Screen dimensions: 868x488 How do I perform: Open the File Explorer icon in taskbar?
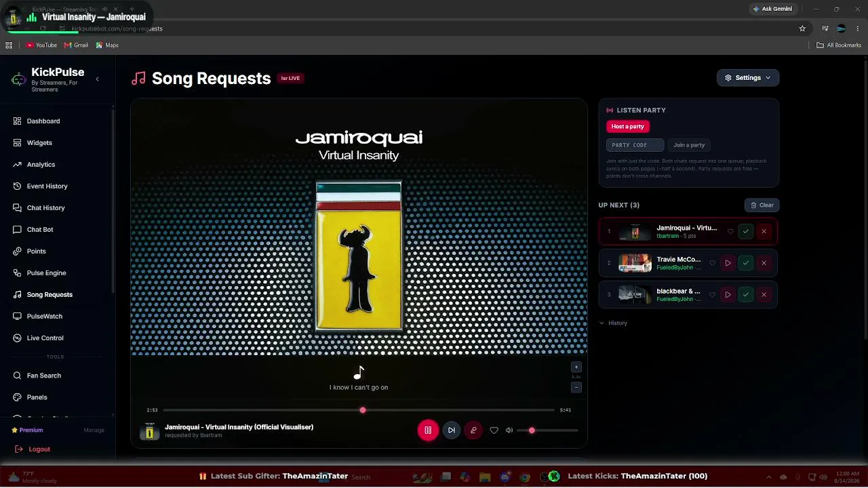pyautogui.click(x=485, y=477)
